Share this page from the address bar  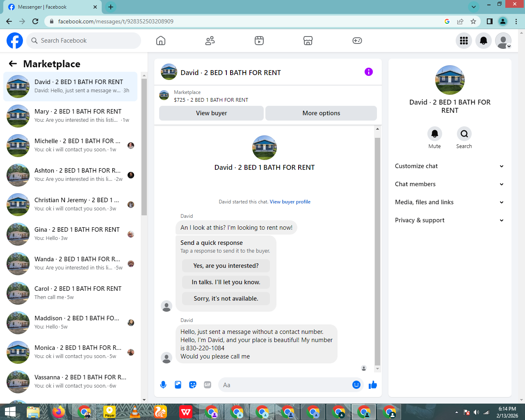pyautogui.click(x=460, y=21)
